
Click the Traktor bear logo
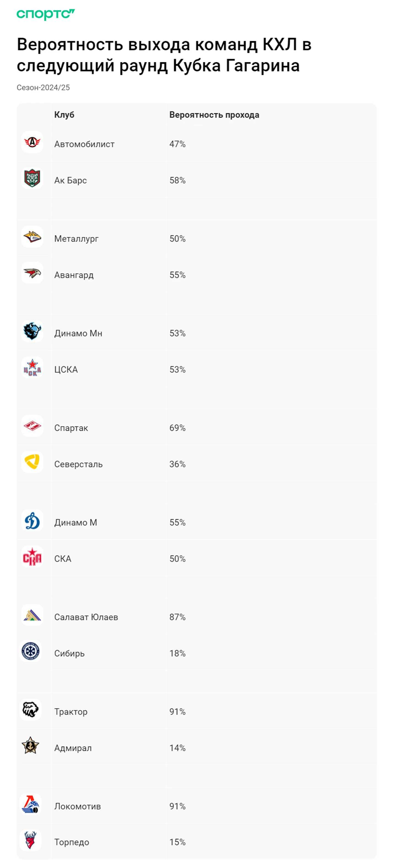pos(31,710)
